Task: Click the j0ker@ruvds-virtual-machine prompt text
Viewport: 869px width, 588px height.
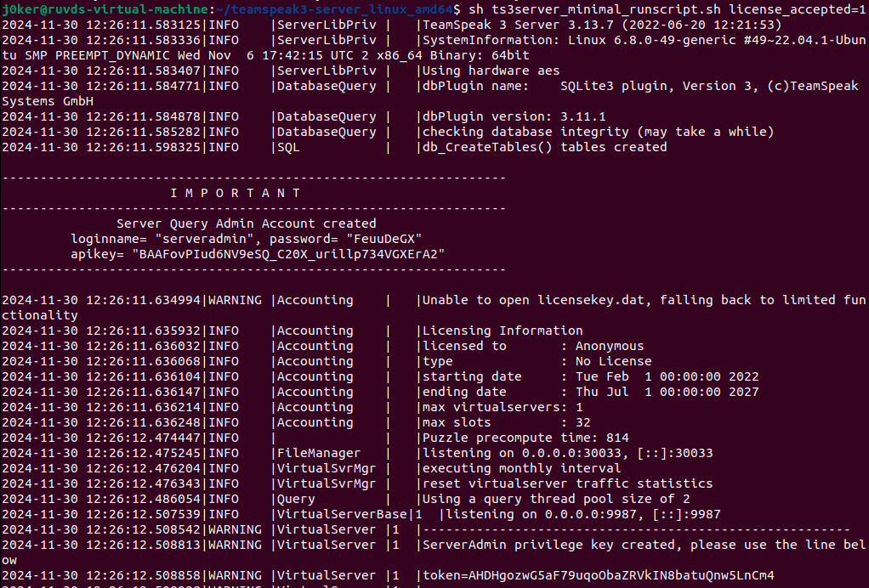Action: point(105,9)
